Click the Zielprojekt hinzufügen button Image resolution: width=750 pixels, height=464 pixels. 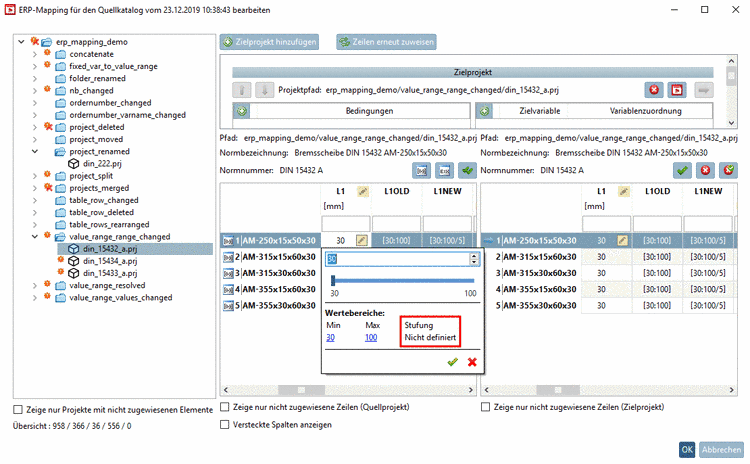pyautogui.click(x=269, y=42)
